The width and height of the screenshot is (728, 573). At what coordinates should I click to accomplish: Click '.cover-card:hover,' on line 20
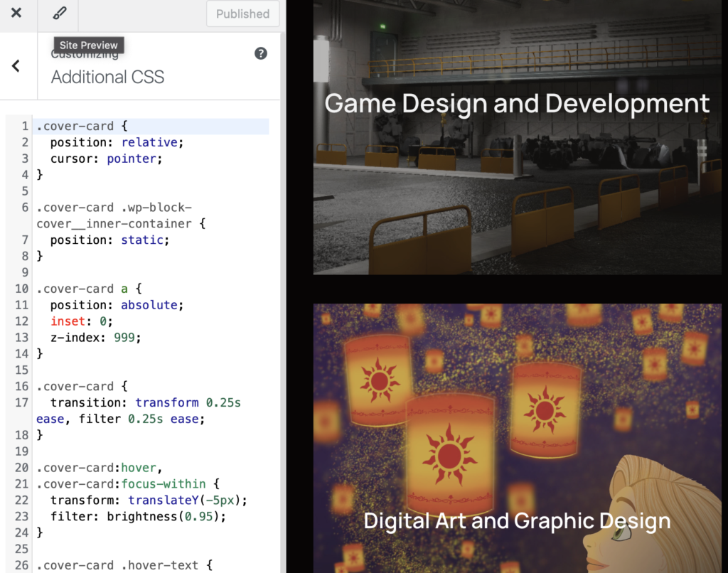[x=100, y=468]
